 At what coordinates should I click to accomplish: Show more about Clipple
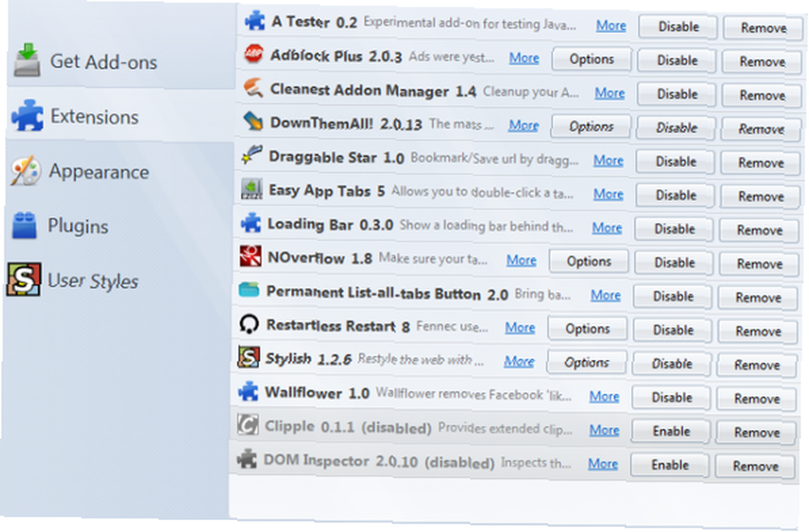pyautogui.click(x=604, y=430)
